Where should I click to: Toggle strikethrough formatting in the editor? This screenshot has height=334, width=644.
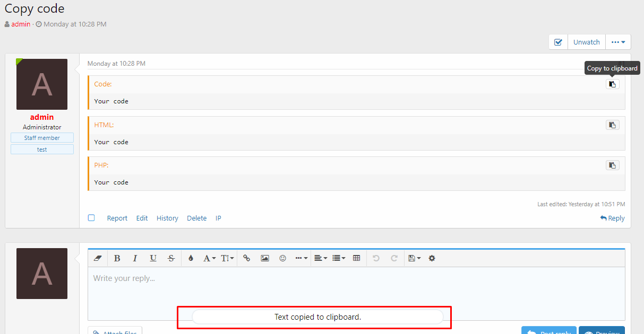[x=171, y=258]
